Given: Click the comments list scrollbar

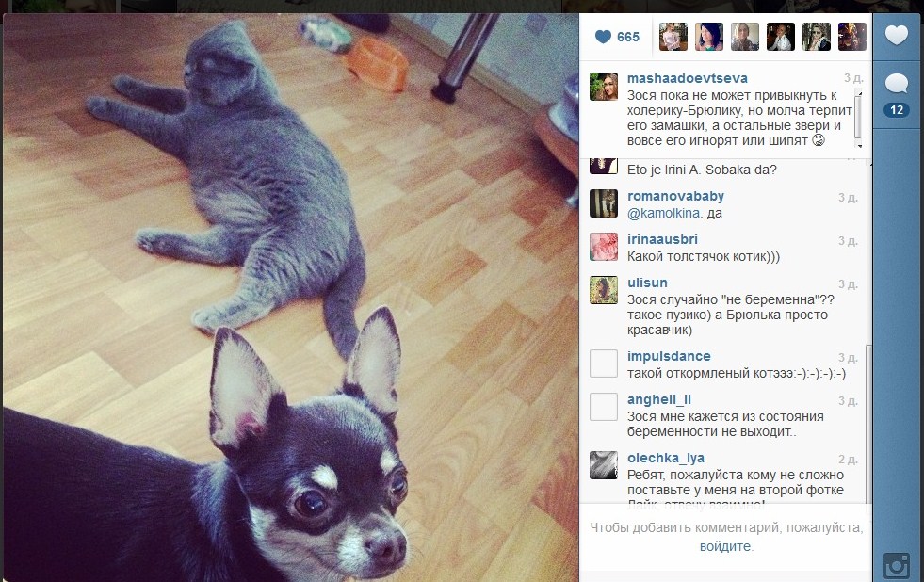Looking at the screenshot, I should click(868, 424).
